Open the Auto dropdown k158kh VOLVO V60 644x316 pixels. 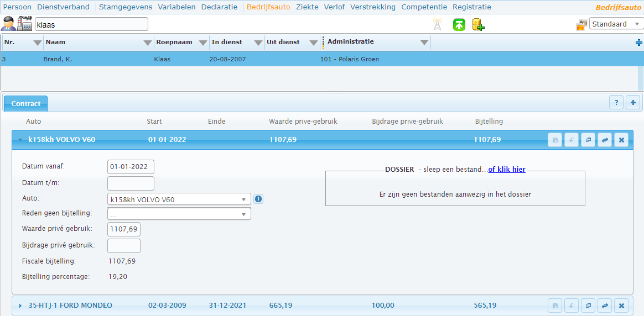point(179,199)
